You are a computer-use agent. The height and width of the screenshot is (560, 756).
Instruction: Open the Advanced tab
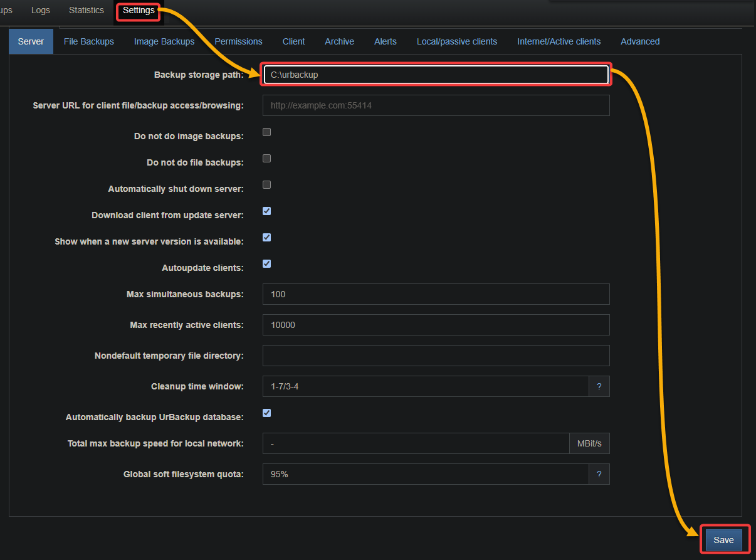click(640, 41)
